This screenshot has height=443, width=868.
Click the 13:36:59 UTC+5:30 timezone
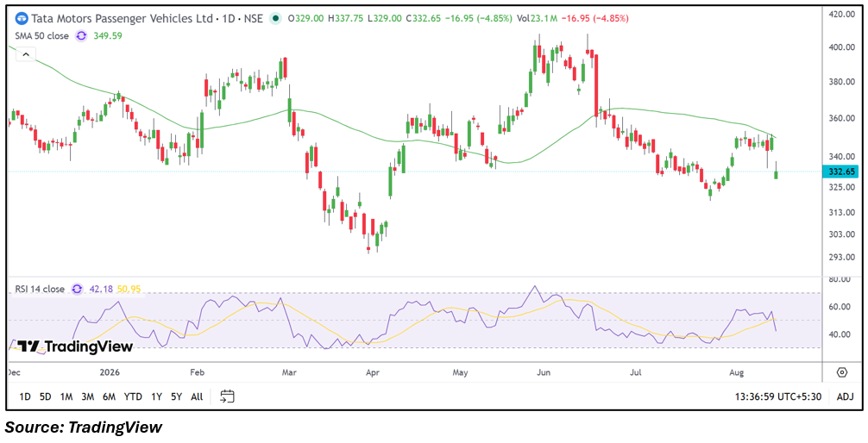(x=777, y=396)
